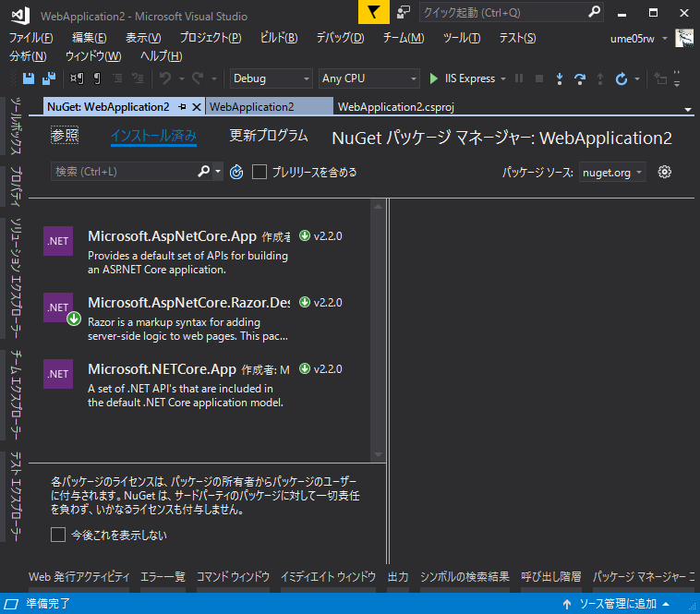The width and height of the screenshot is (700, 614).
Task: Click the Visual Studio logo icon
Action: (20, 16)
